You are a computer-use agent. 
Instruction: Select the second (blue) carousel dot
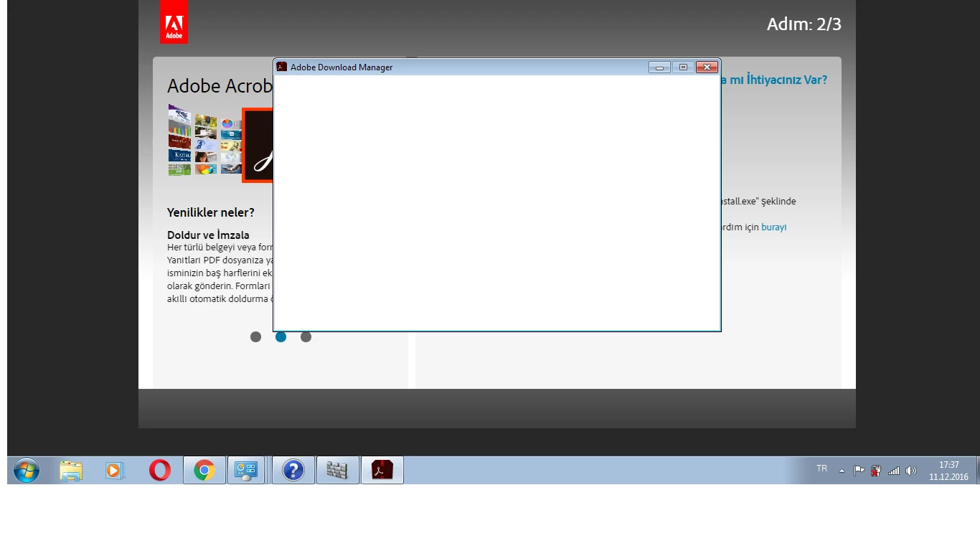281,336
